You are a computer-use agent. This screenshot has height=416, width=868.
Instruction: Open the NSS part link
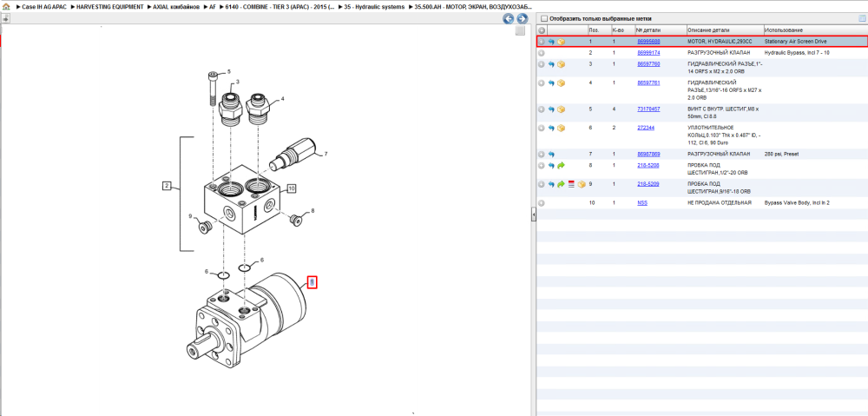(x=642, y=202)
